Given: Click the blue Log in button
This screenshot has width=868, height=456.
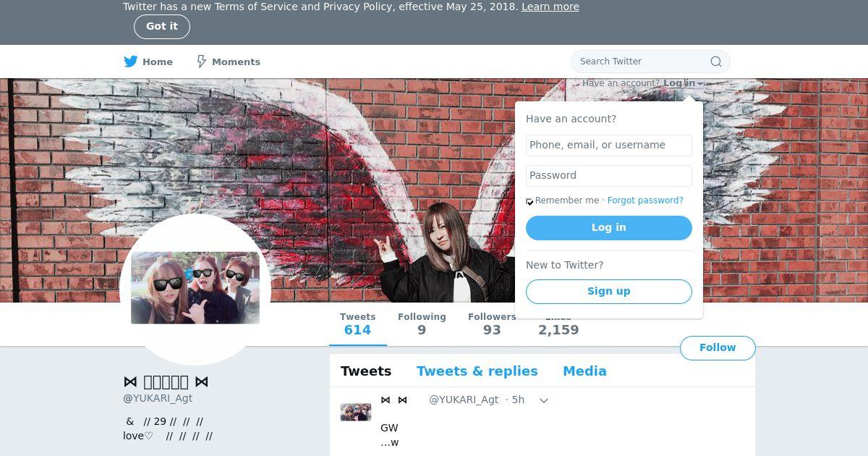Looking at the screenshot, I should pyautogui.click(x=609, y=227).
